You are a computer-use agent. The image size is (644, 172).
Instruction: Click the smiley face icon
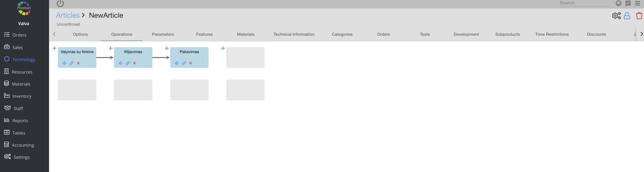[618, 3]
